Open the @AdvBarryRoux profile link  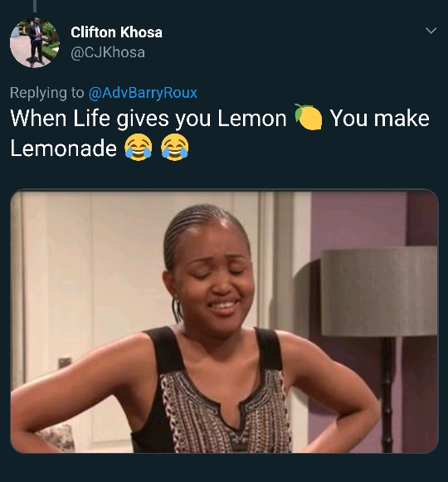click(143, 93)
